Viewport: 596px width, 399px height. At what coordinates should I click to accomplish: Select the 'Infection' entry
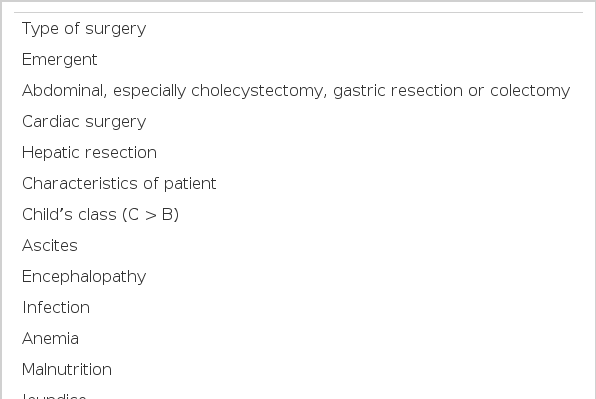point(56,308)
